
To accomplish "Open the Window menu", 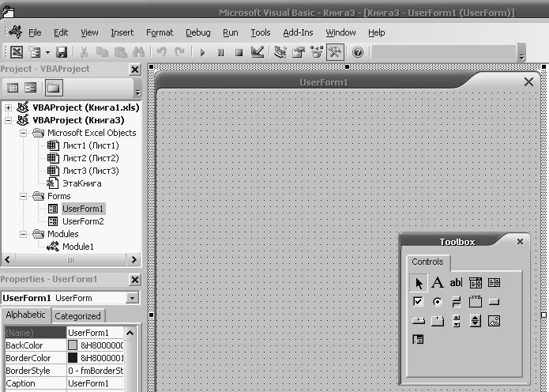I will coord(340,32).
